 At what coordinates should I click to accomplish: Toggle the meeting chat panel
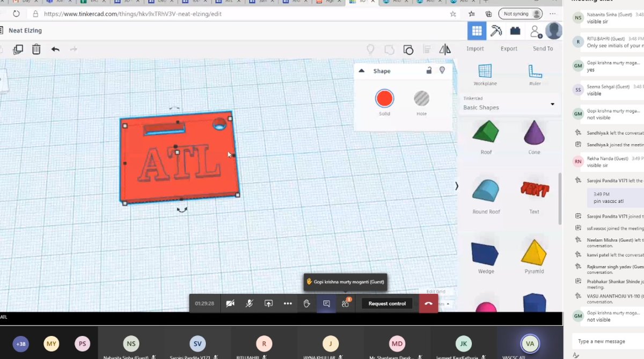click(x=326, y=304)
